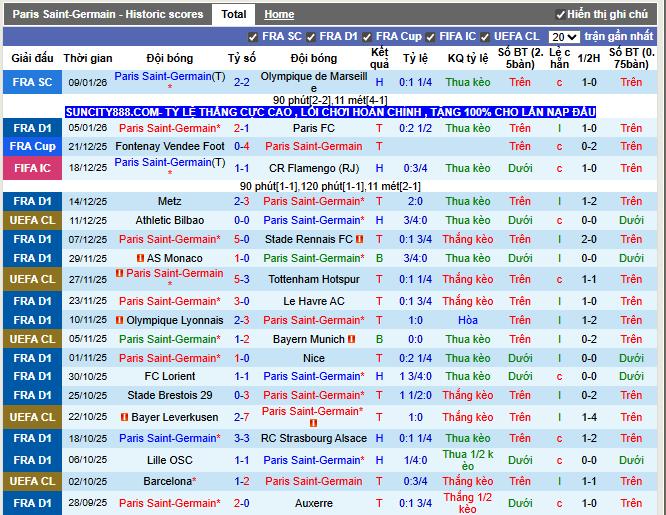Click the 90 phút[1-1],120 phút[1-1] note
666x515 pixels.
point(330,186)
